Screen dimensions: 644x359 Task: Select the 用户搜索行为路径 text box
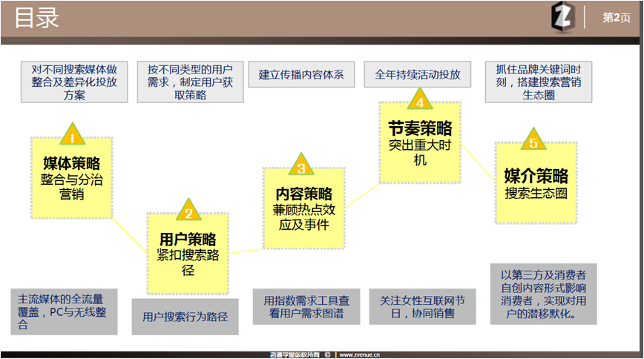[x=185, y=317]
